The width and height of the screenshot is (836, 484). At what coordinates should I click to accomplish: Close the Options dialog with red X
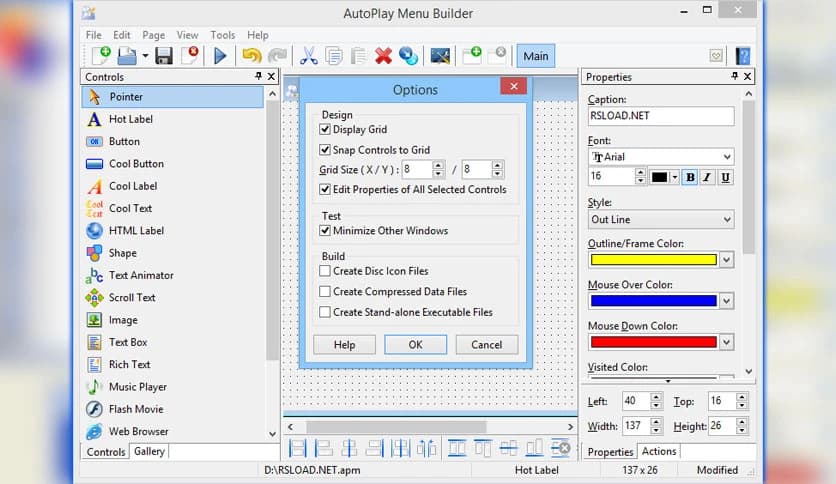click(513, 86)
